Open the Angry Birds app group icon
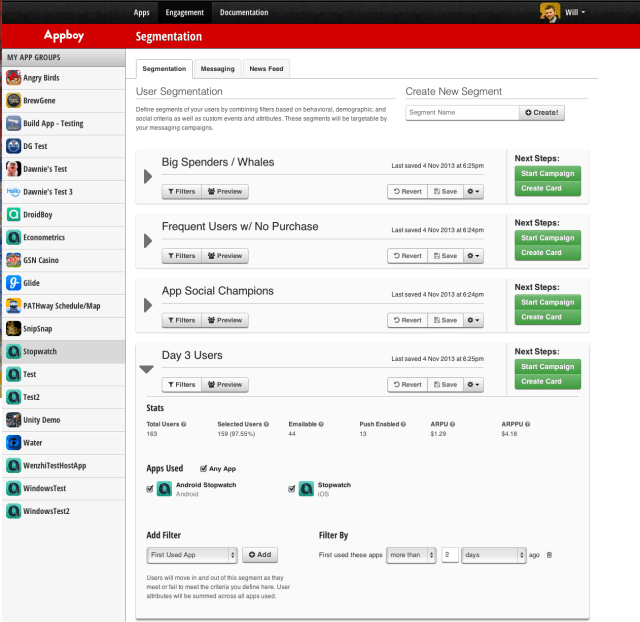Image resolution: width=640 pixels, height=622 pixels. (x=13, y=78)
